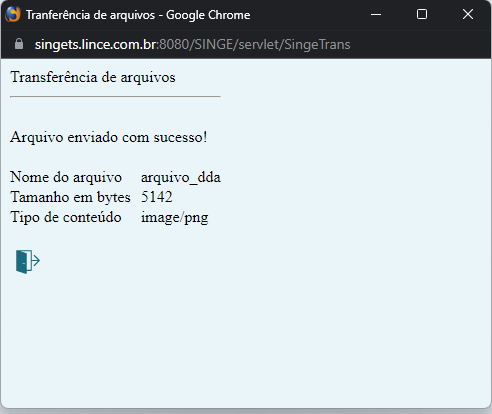The height and width of the screenshot is (414, 492).
Task: Click the Tamanho em bytes label
Action: (x=70, y=197)
